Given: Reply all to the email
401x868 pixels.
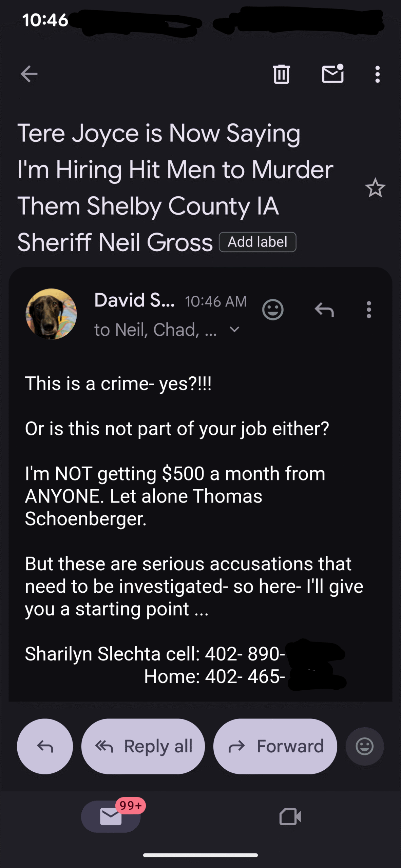Looking at the screenshot, I should tap(143, 746).
